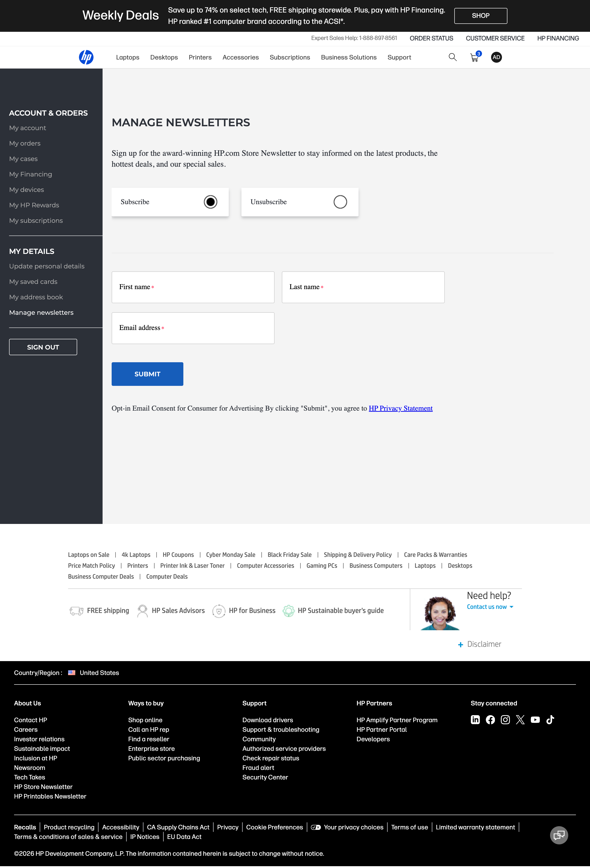Click the HP logo icon
Viewport: 590px width, 868px height.
point(86,57)
